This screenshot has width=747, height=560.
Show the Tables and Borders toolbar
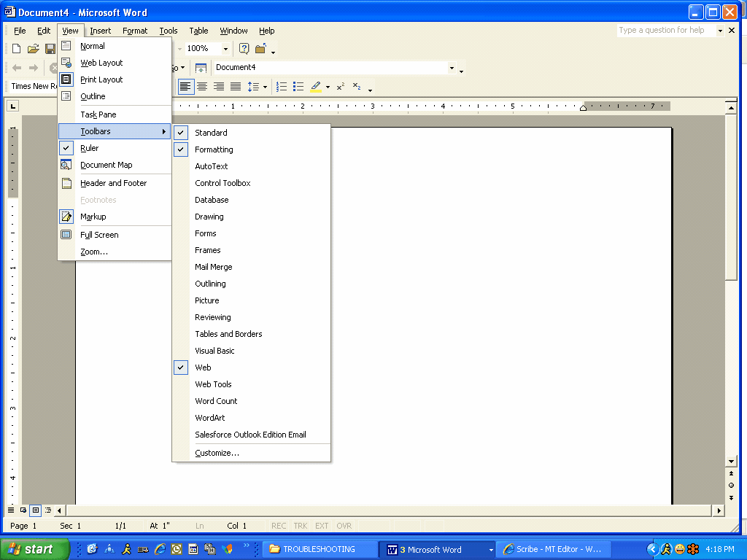point(251,334)
